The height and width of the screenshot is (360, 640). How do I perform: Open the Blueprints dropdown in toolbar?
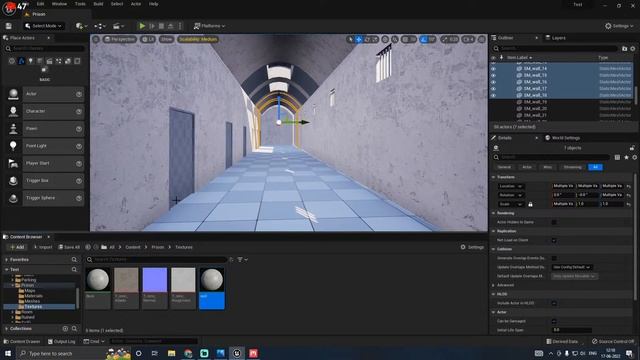click(x=100, y=26)
